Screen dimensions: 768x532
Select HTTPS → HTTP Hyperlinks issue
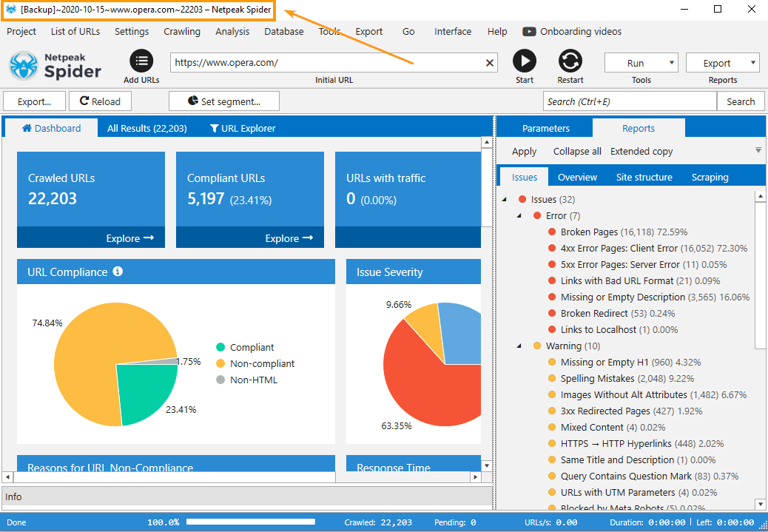(x=642, y=444)
